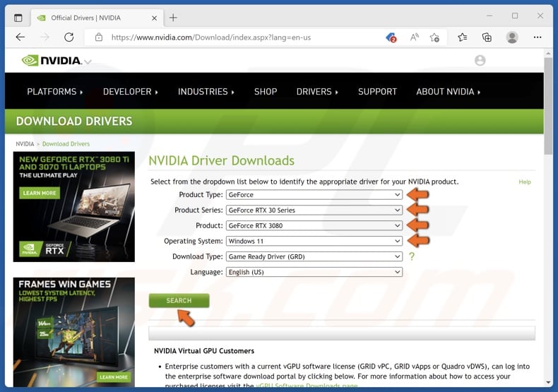Click the scrollbar up arrow

(548, 54)
